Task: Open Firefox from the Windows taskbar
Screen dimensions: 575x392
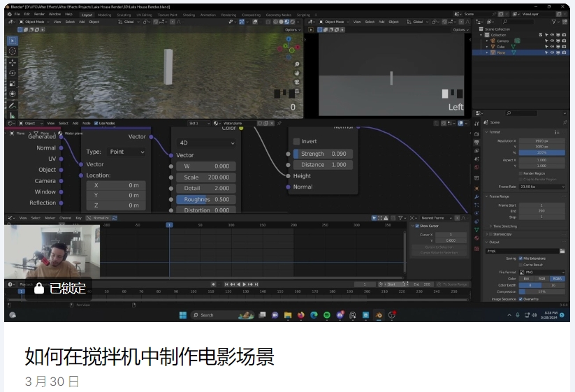Action: (301, 315)
